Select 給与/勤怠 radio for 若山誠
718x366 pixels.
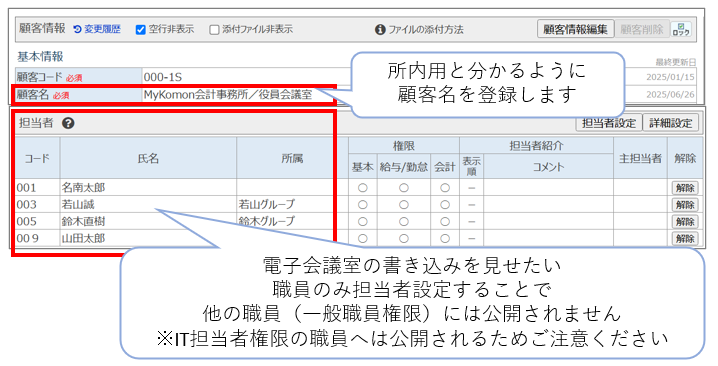[x=403, y=205]
